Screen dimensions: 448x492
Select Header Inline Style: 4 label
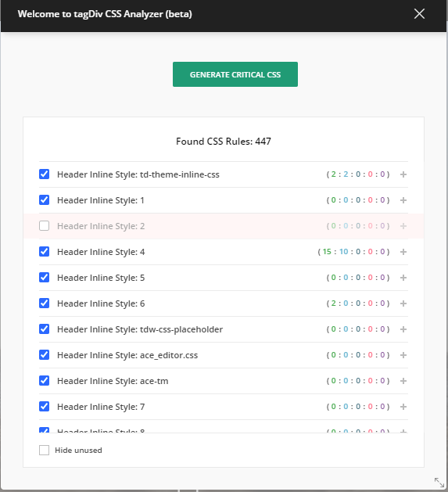101,252
